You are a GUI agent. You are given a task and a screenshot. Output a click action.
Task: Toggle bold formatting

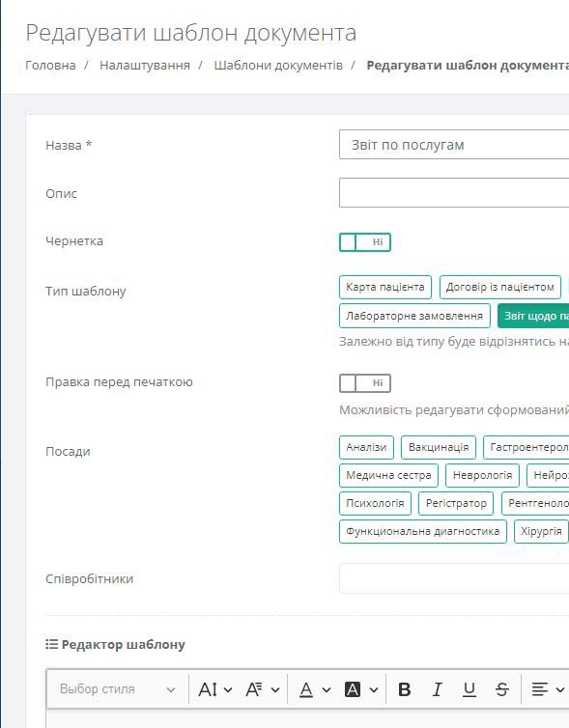click(x=405, y=689)
